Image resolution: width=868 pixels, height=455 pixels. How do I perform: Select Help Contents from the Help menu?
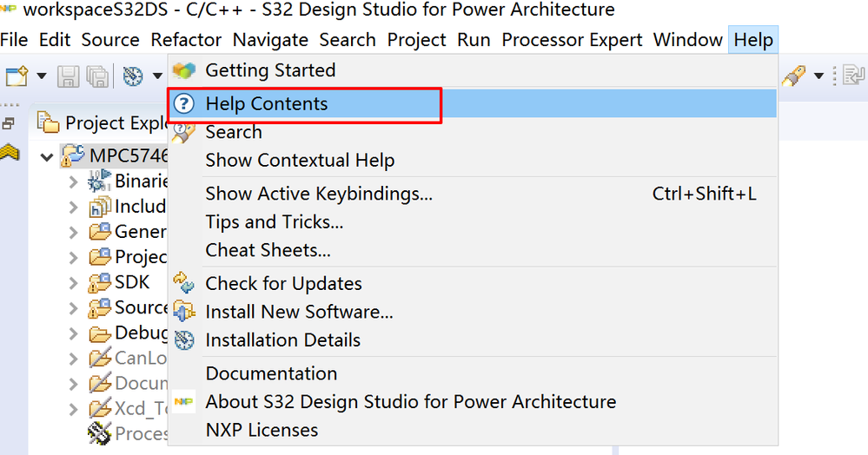coord(266,104)
